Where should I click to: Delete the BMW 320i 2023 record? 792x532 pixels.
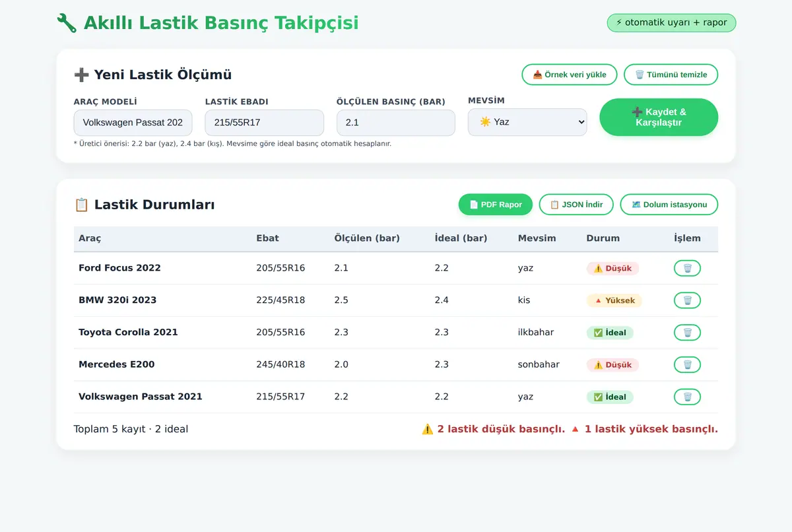coord(687,300)
